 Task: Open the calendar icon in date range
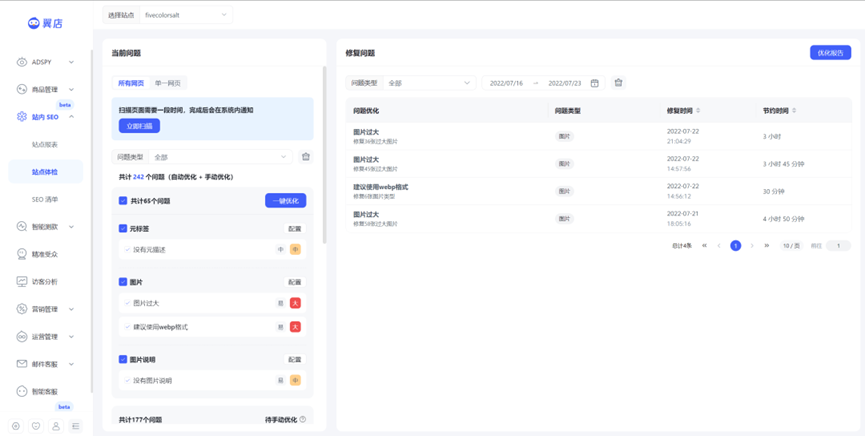coord(594,83)
